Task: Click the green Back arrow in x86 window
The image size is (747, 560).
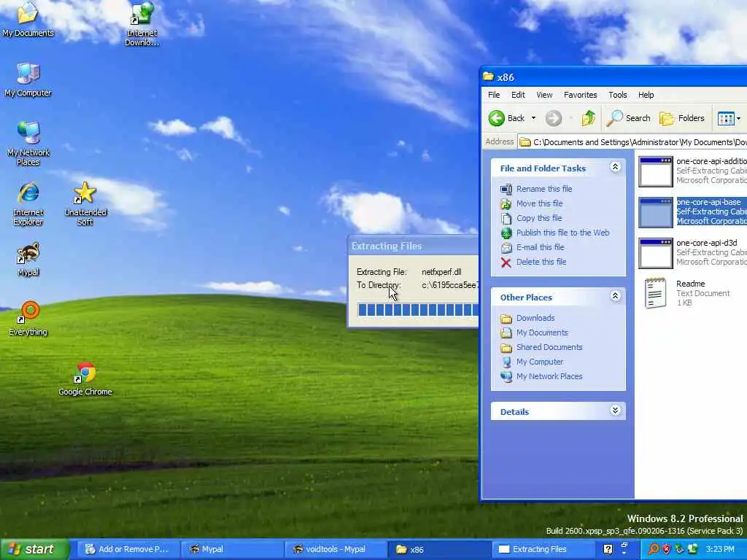Action: tap(496, 118)
